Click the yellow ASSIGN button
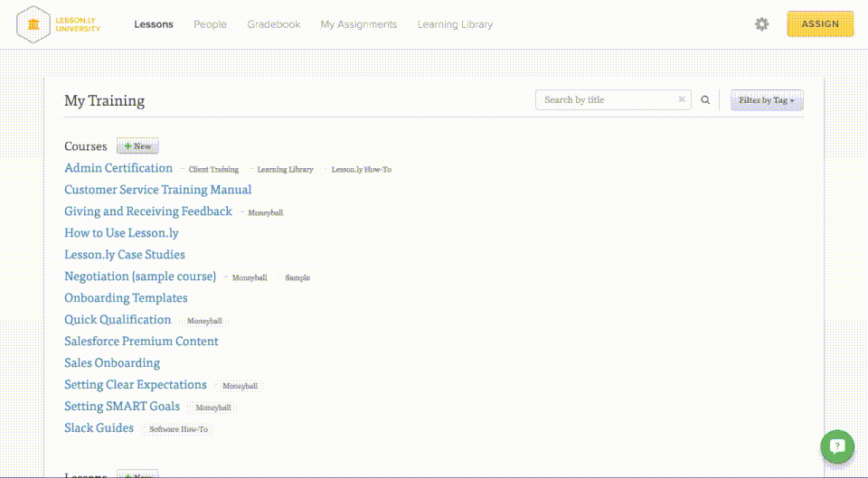 820,24
